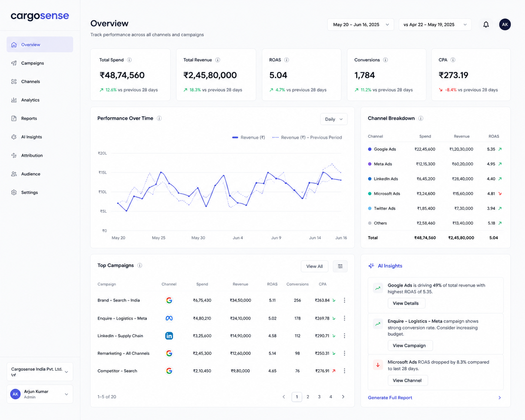The image size is (525, 420).
Task: Click the info icon beside Performance Over Time
Action: [x=159, y=118]
